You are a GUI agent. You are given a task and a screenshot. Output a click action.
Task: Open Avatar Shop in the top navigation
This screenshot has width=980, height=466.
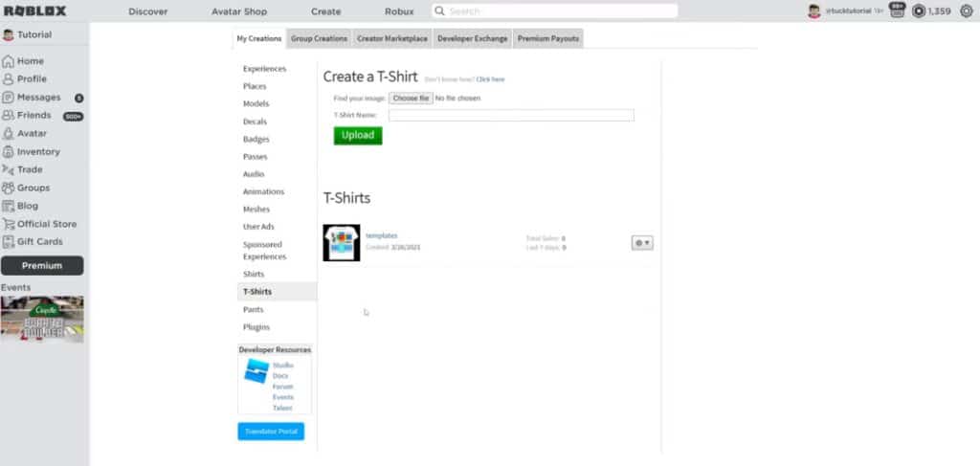[x=239, y=11]
